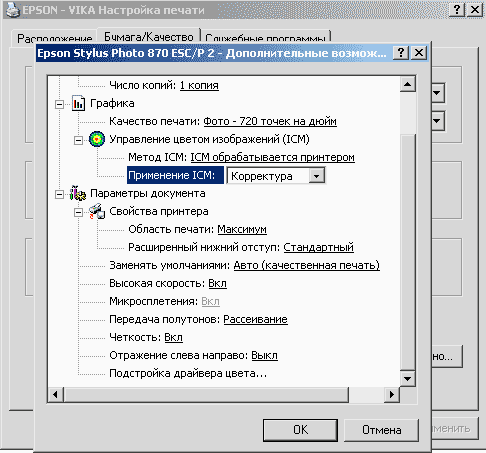Click the OK button

tap(300, 430)
